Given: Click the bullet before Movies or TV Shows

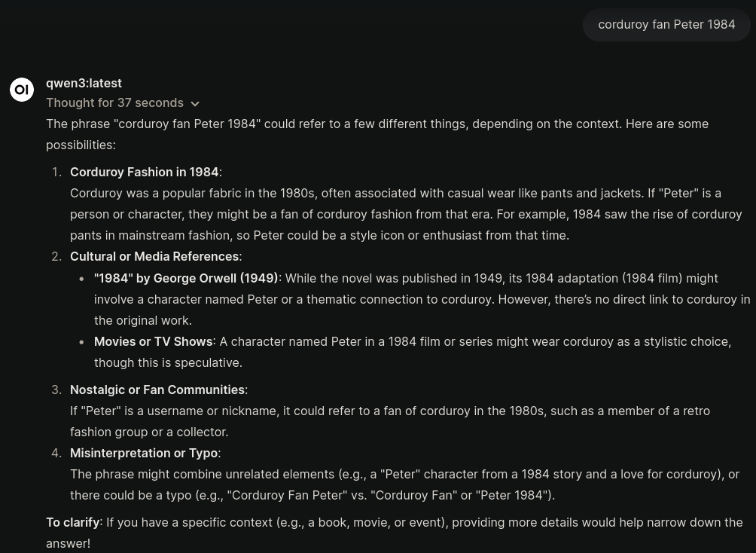Looking at the screenshot, I should [x=81, y=342].
